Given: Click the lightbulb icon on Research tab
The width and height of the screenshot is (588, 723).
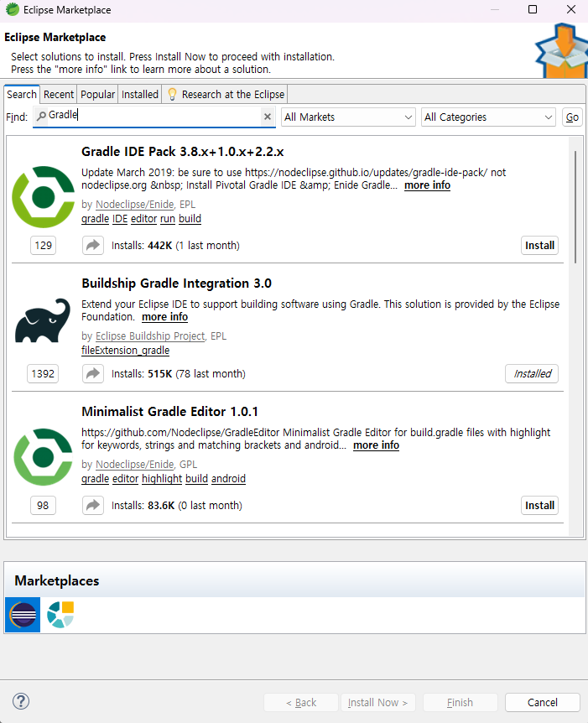Looking at the screenshot, I should point(172,94).
